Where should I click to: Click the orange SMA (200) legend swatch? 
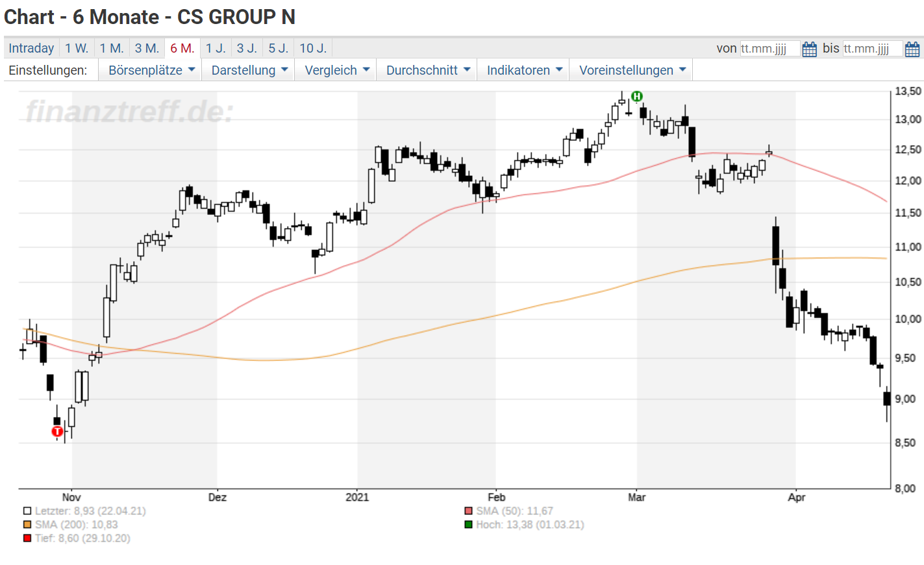click(x=27, y=525)
